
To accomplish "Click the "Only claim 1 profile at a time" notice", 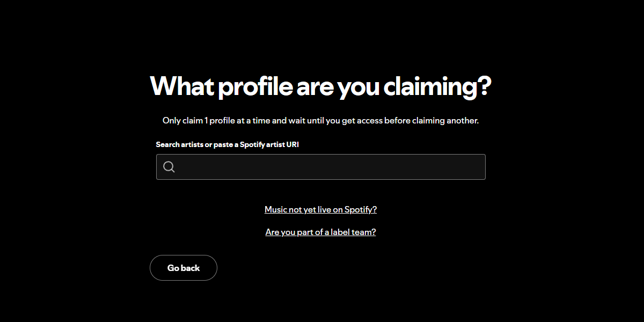I will [320, 121].
